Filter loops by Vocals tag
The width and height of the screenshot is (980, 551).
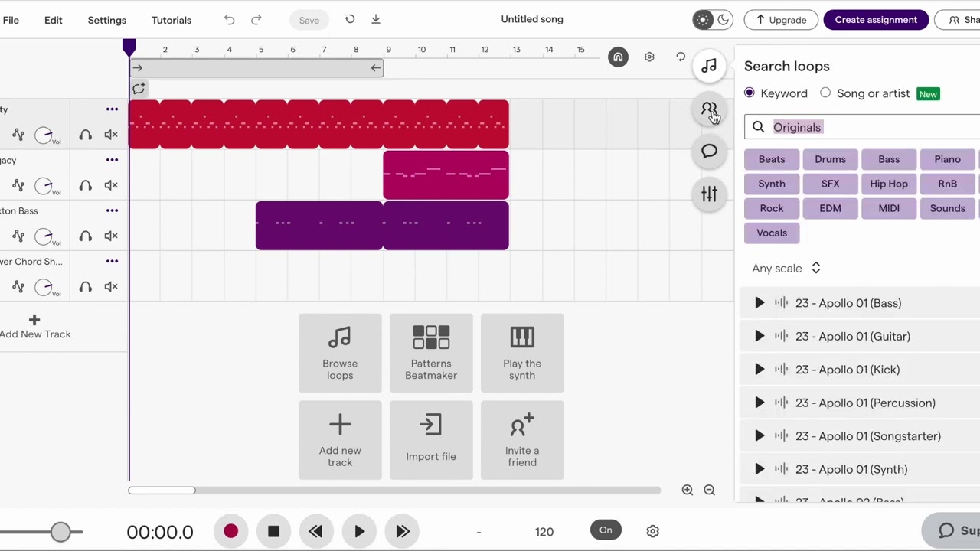[772, 233]
